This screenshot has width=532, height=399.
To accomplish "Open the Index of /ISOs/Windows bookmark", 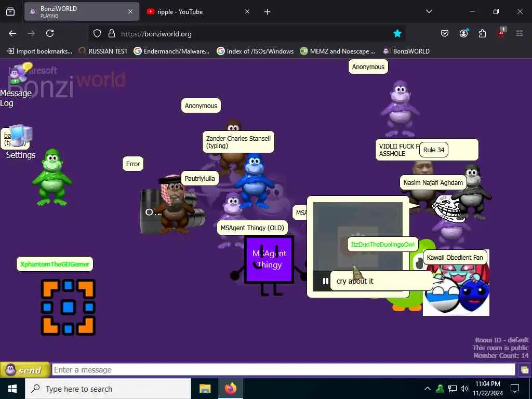I will click(255, 51).
